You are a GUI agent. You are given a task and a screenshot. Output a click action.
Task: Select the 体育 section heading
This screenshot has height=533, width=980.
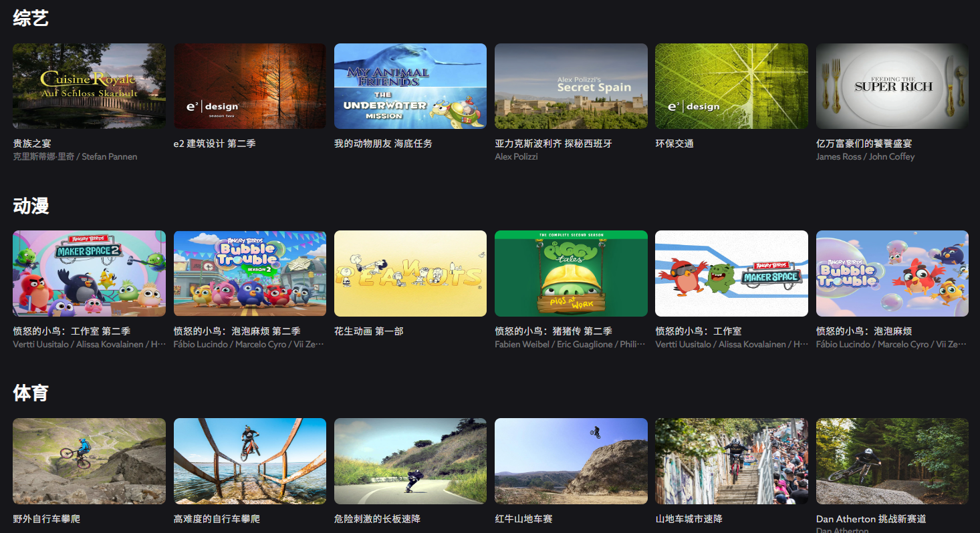click(x=31, y=393)
